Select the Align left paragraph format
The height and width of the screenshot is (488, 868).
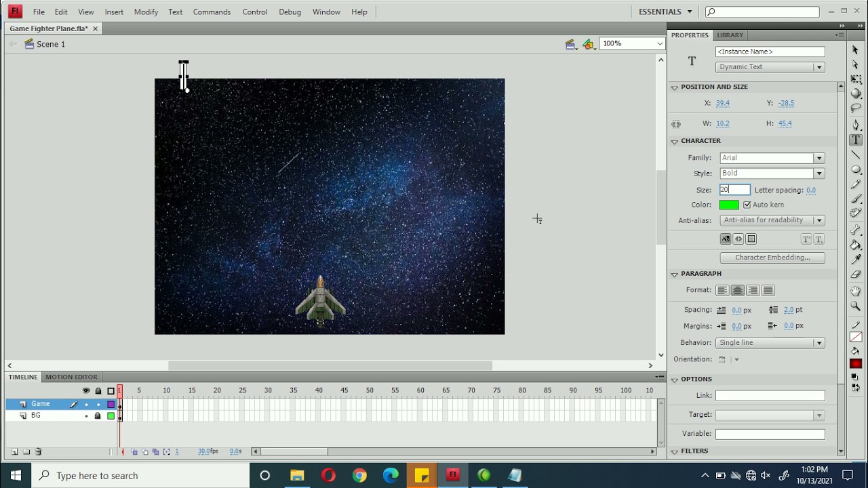point(722,290)
